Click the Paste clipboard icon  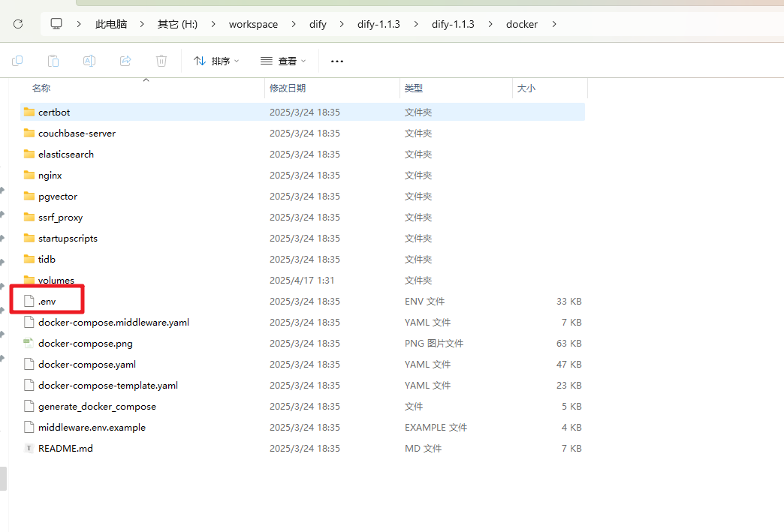(53, 61)
